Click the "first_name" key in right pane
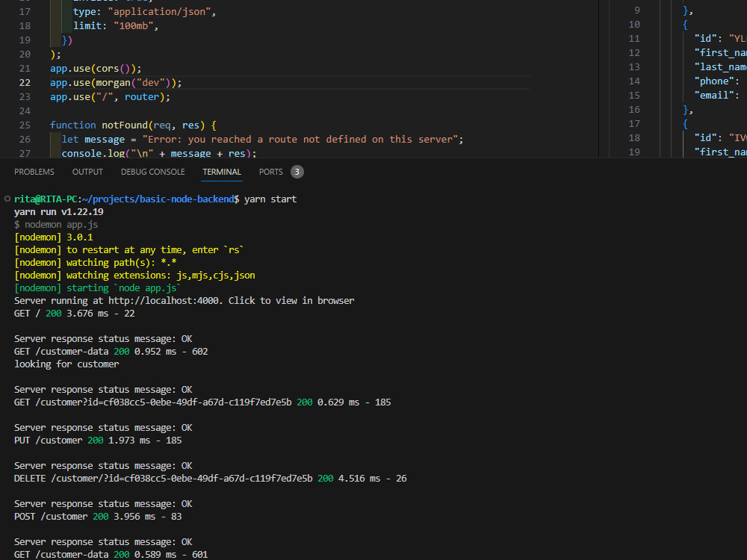Screen dimensions: 747x560 [x=719, y=52]
